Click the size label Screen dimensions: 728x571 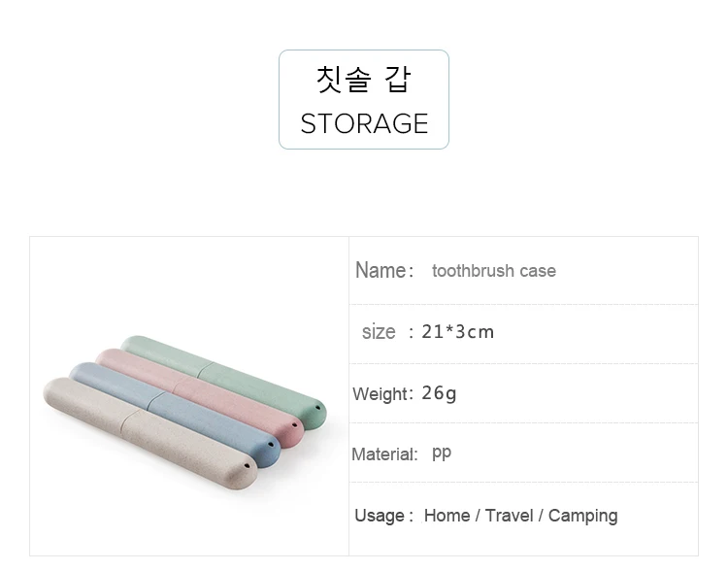point(379,332)
